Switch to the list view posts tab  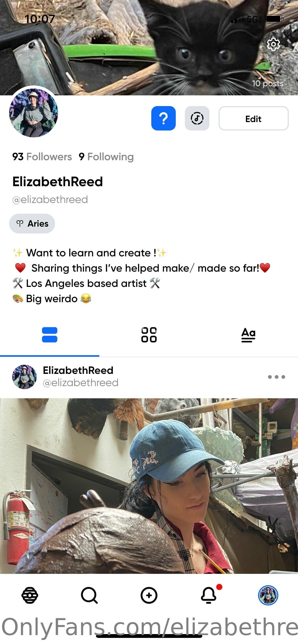coord(50,335)
